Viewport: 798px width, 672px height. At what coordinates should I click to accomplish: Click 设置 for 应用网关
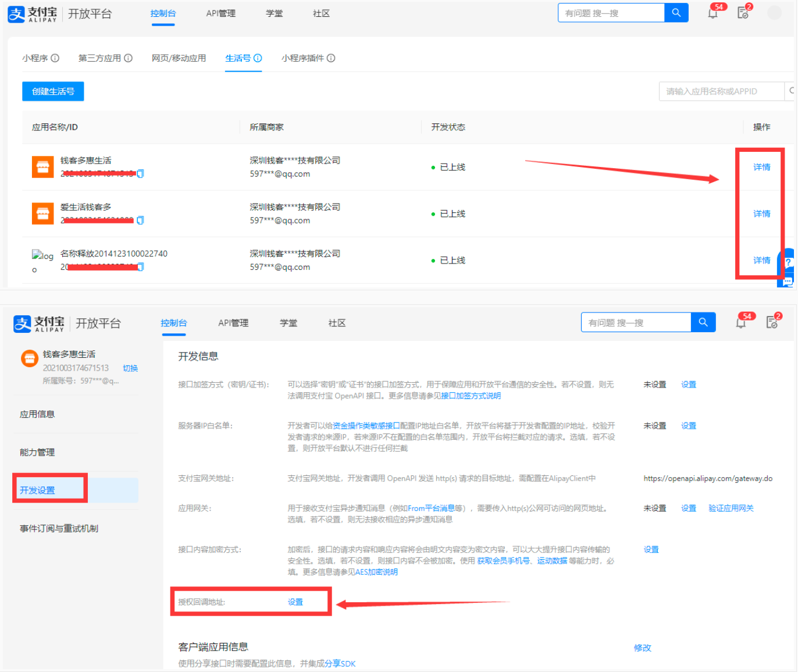(689, 509)
